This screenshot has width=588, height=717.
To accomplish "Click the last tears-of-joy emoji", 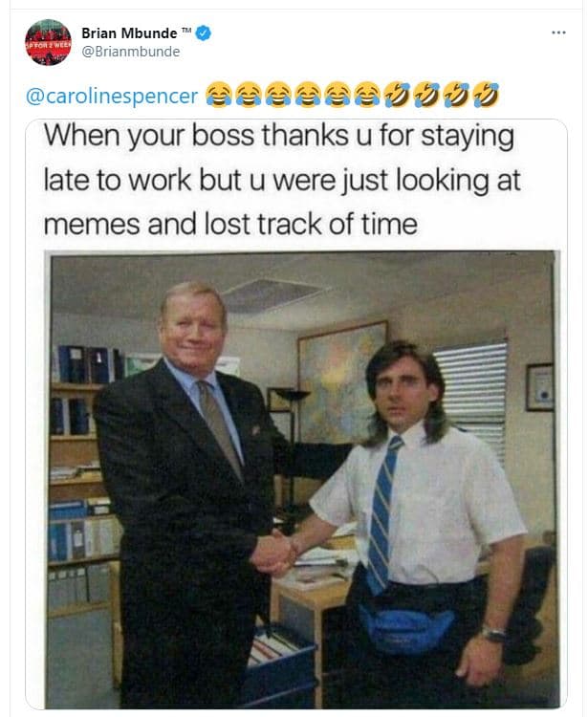I will 367,95.
